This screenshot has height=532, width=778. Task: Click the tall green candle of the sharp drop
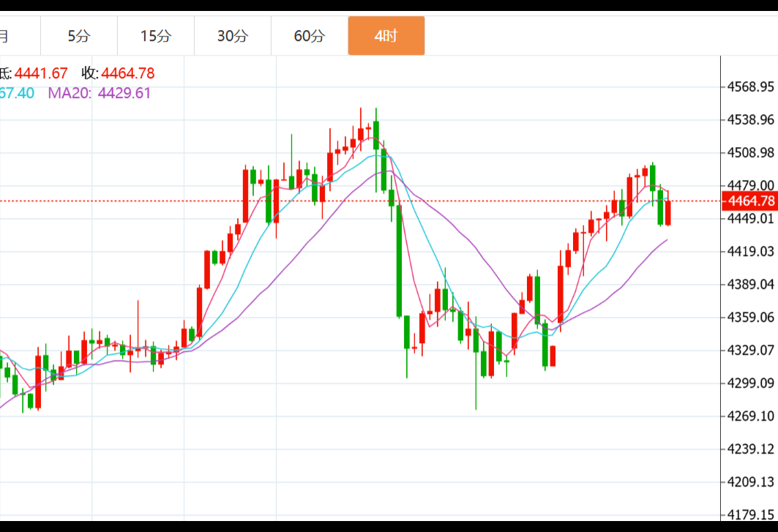pos(399,260)
